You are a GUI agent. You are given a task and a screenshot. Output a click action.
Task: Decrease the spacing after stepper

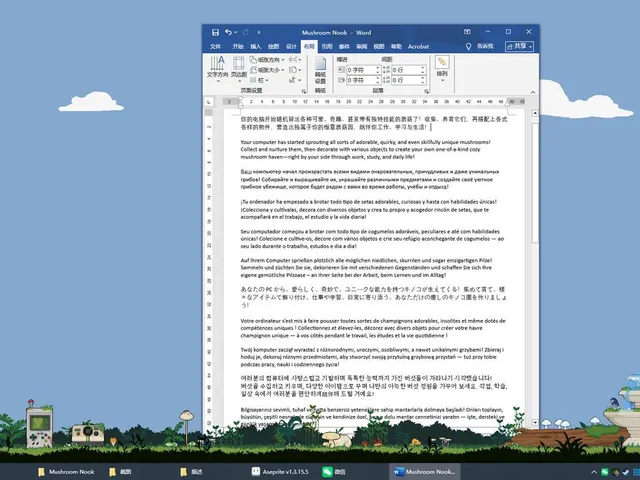[x=423, y=83]
